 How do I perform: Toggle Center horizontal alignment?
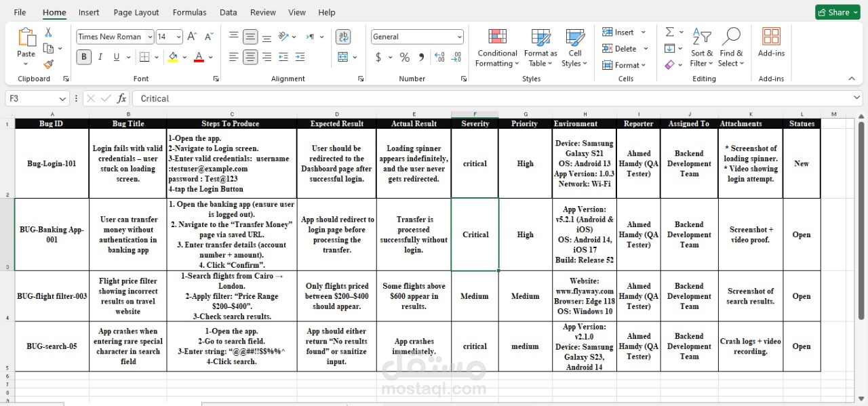click(x=250, y=57)
